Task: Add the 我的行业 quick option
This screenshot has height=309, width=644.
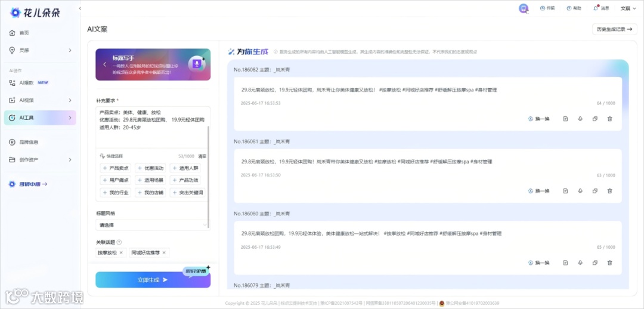Action: pos(116,193)
